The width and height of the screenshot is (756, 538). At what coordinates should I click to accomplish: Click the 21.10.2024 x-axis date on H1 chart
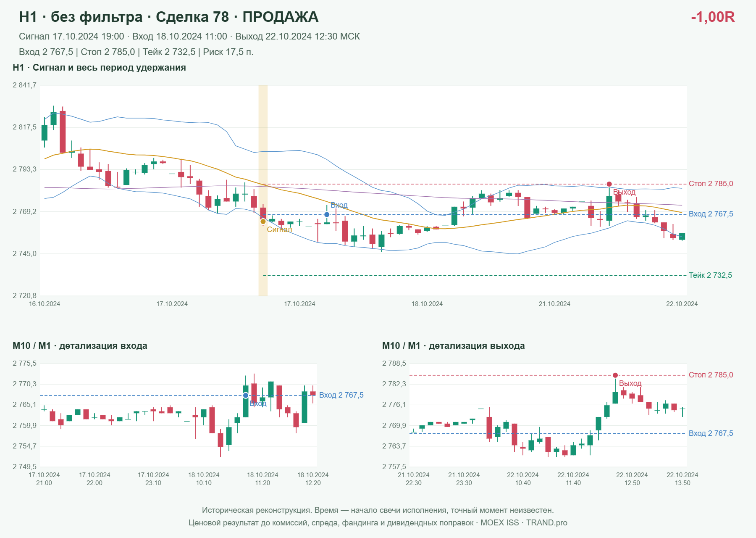click(x=554, y=304)
